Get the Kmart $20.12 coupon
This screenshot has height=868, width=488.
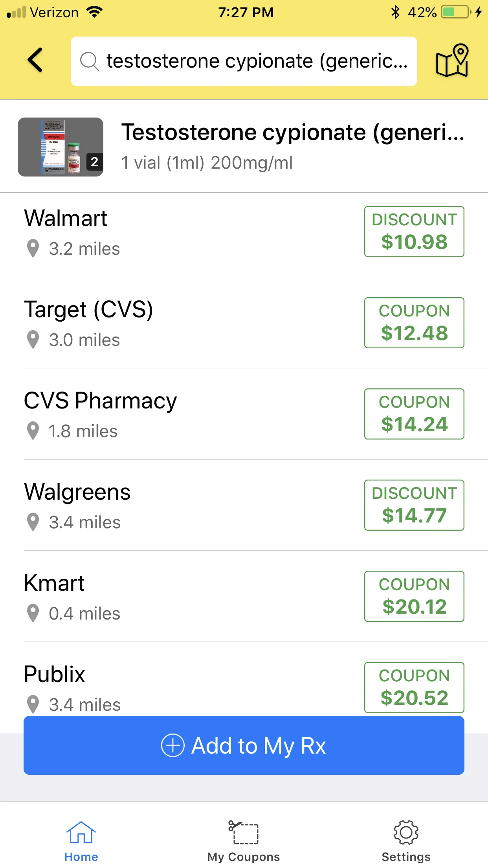pyautogui.click(x=414, y=596)
